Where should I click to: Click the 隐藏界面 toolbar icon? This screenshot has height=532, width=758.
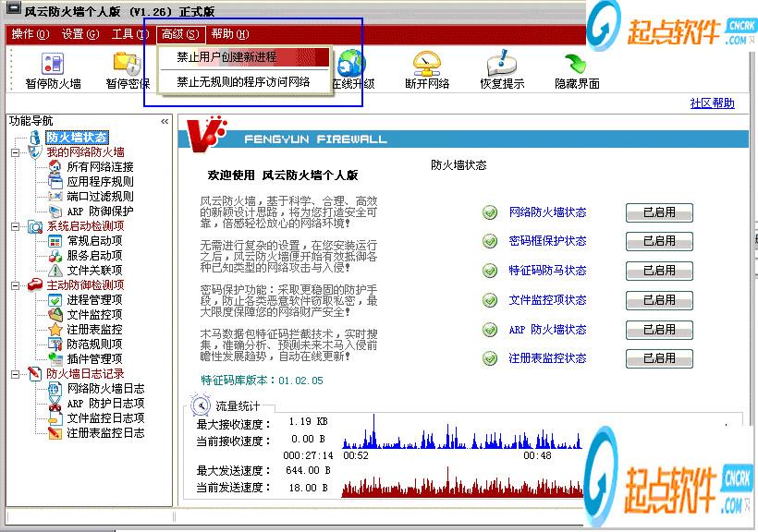pos(576,64)
